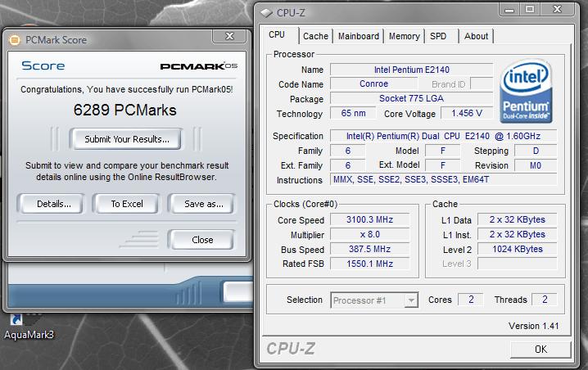Click Close in the PCMark Score dialog

[201, 240]
